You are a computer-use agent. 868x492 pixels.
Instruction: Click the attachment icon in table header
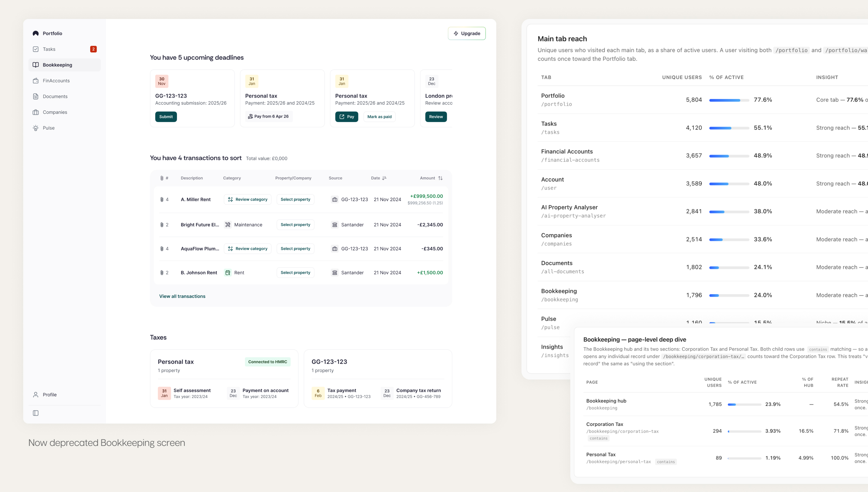tap(162, 178)
